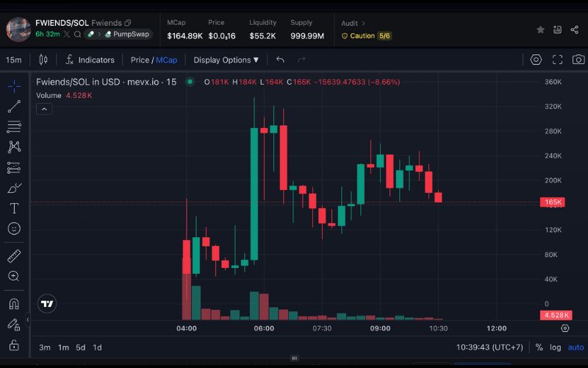Open the 15m timeframe selector
The width and height of the screenshot is (588, 368).
(x=13, y=60)
